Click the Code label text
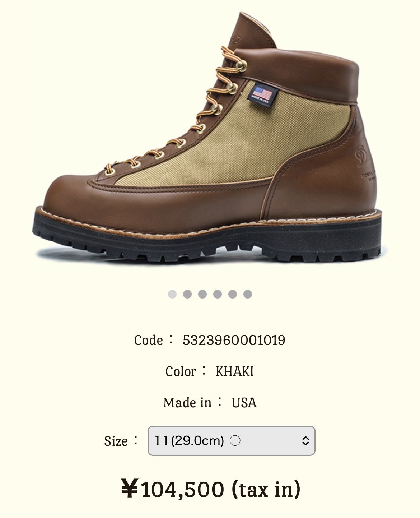The width and height of the screenshot is (420, 518). (149, 340)
